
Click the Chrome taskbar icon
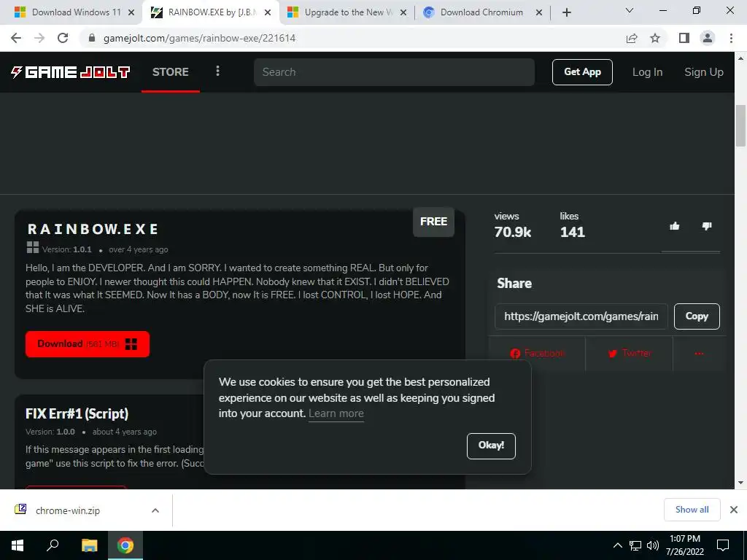tap(125, 545)
